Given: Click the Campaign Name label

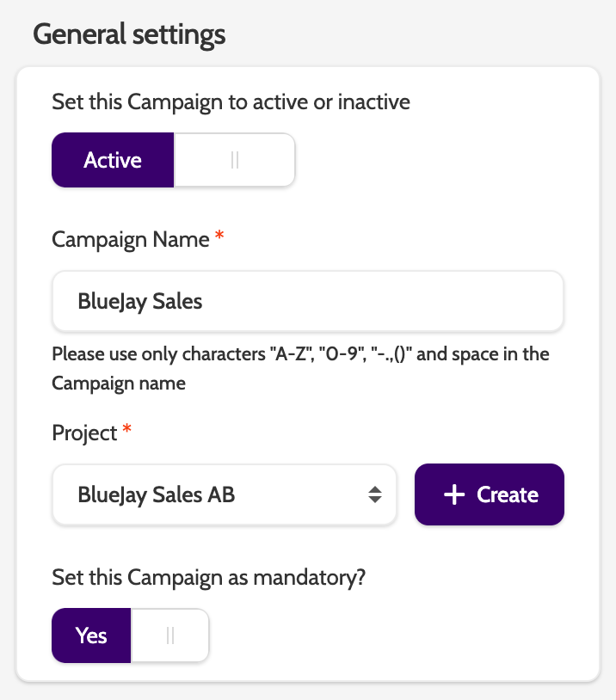Looking at the screenshot, I should pos(131,239).
